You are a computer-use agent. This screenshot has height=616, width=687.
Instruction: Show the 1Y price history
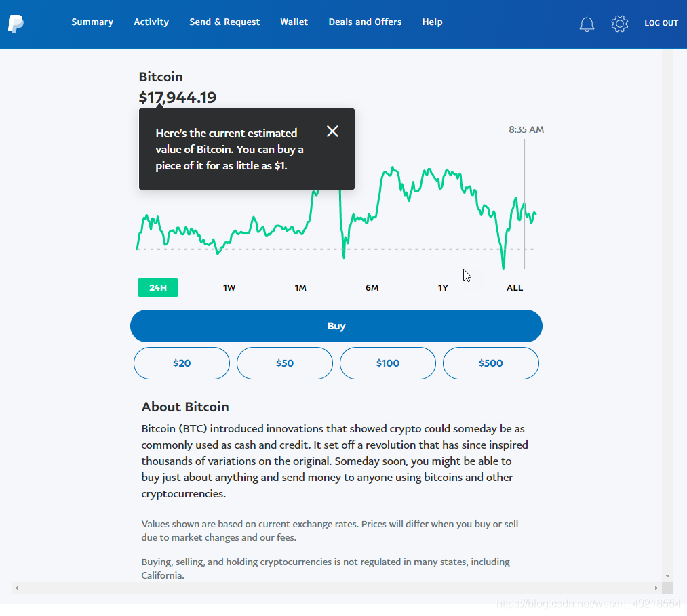[443, 287]
